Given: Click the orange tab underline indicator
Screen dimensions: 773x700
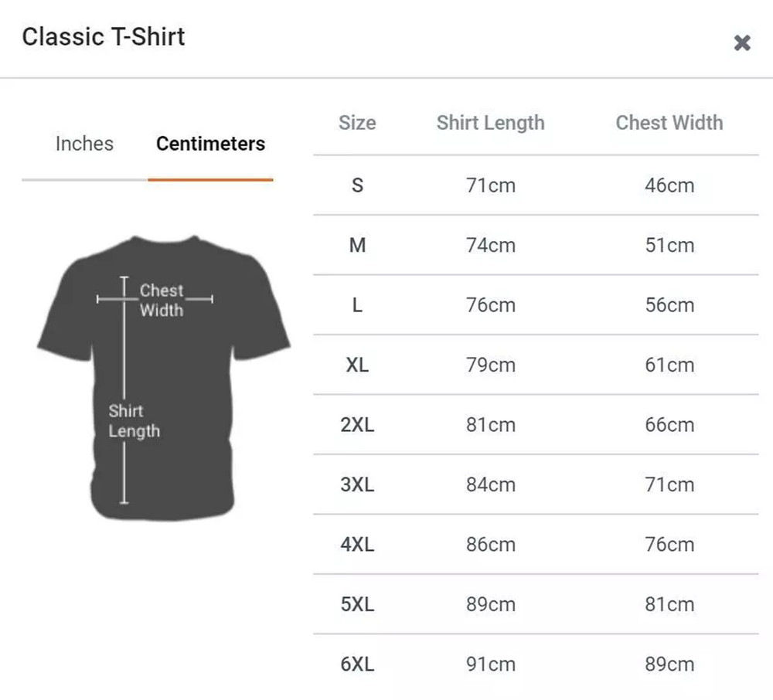Looking at the screenshot, I should pyautogui.click(x=210, y=180).
